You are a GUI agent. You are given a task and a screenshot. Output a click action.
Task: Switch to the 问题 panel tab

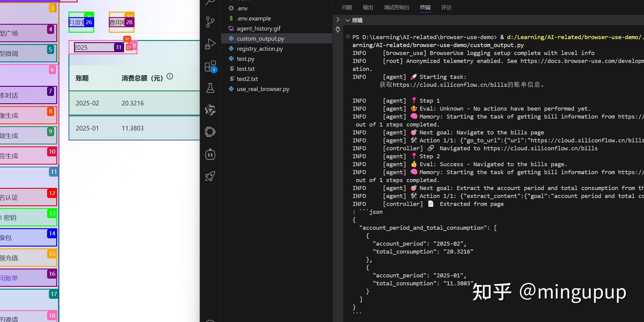(347, 7)
